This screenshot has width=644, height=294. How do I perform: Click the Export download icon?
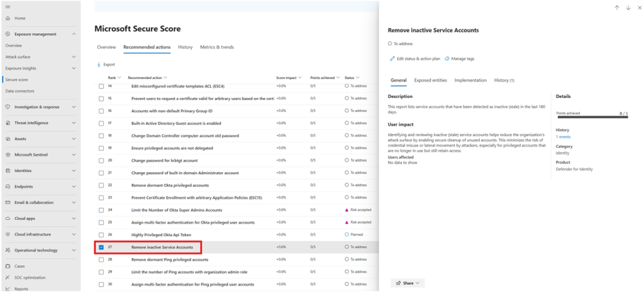tap(99, 65)
